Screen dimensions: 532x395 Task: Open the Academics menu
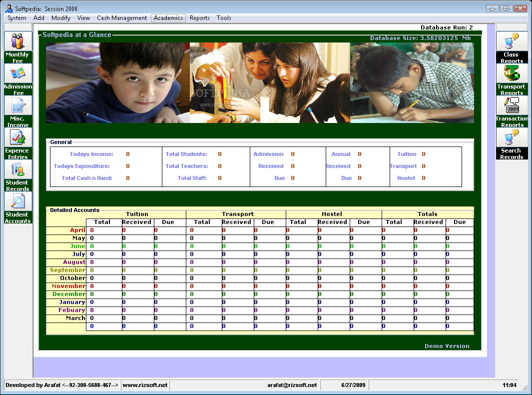tap(168, 18)
